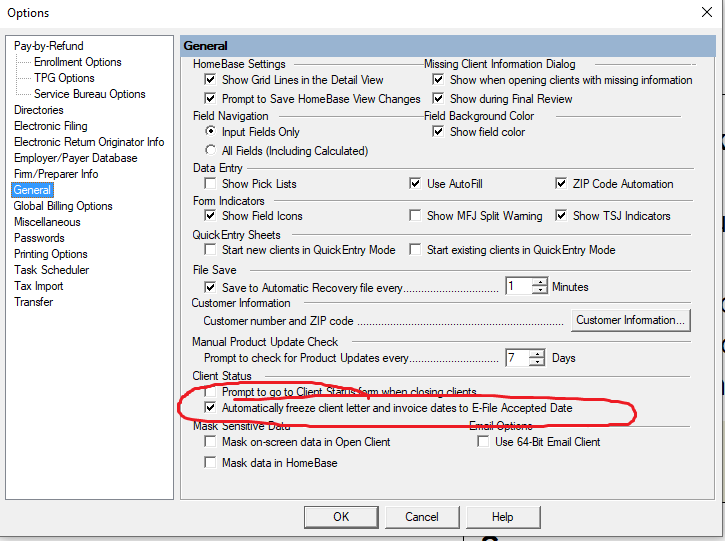Screen dimensions: 725x541
Task: Select All Fields (Including Calculated) radio button
Action: (x=211, y=151)
